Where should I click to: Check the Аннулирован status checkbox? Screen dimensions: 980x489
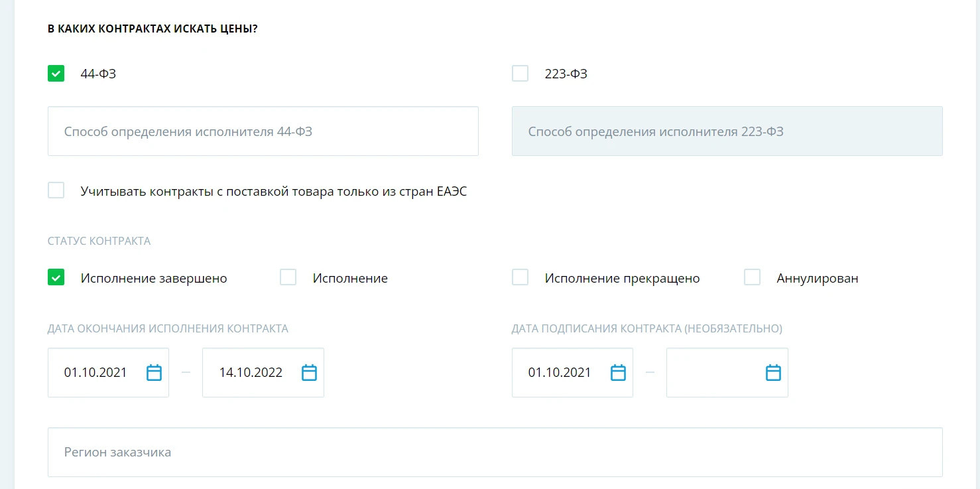coord(753,277)
